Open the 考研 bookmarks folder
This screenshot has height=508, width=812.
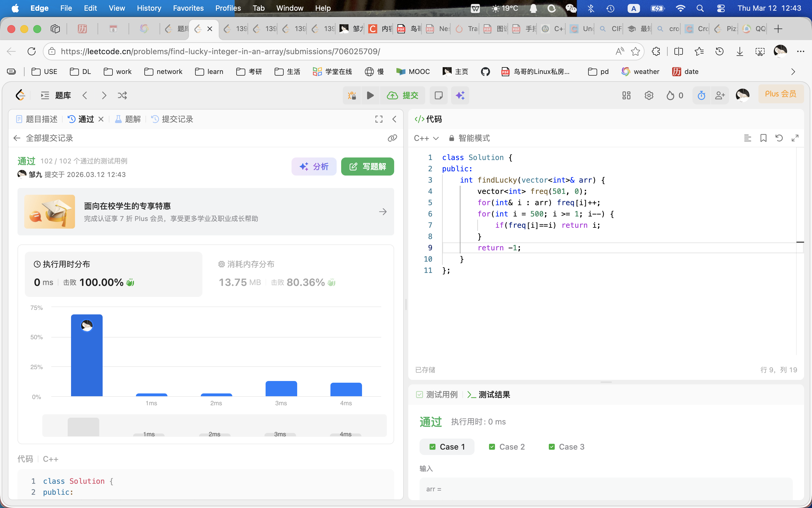249,72
